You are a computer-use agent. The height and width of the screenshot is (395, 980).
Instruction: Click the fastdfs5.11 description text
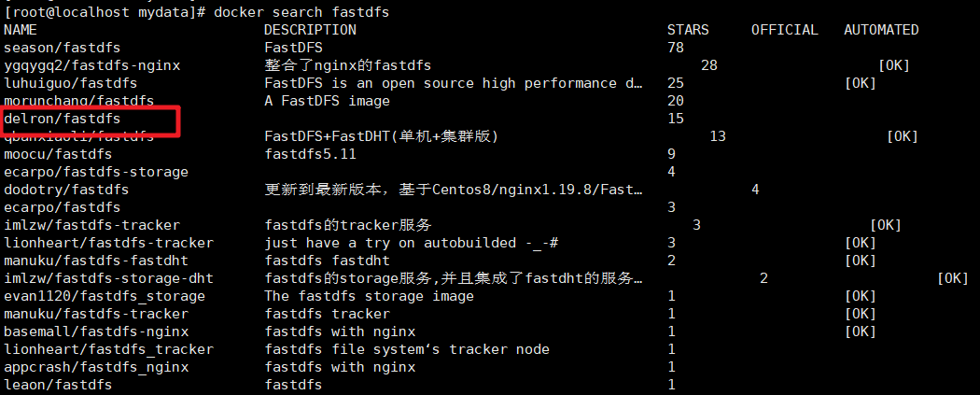pyautogui.click(x=310, y=154)
